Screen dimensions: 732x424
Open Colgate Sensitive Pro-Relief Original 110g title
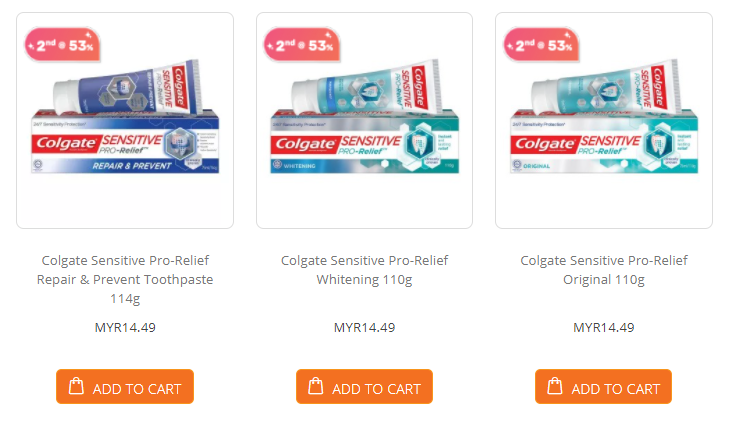tap(604, 270)
